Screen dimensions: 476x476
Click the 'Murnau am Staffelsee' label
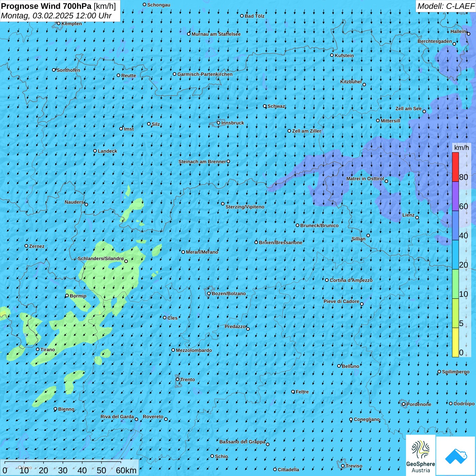pyautogui.click(x=216, y=34)
